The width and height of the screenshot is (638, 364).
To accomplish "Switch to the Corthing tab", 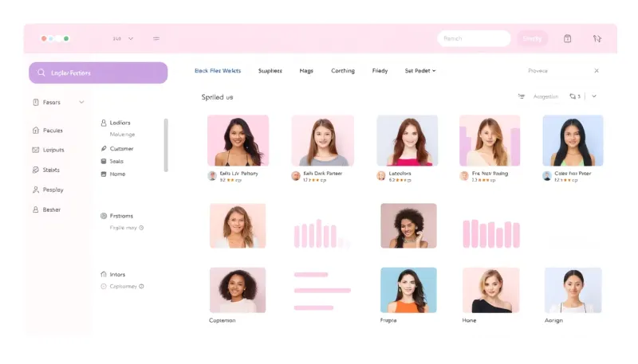I will point(343,71).
